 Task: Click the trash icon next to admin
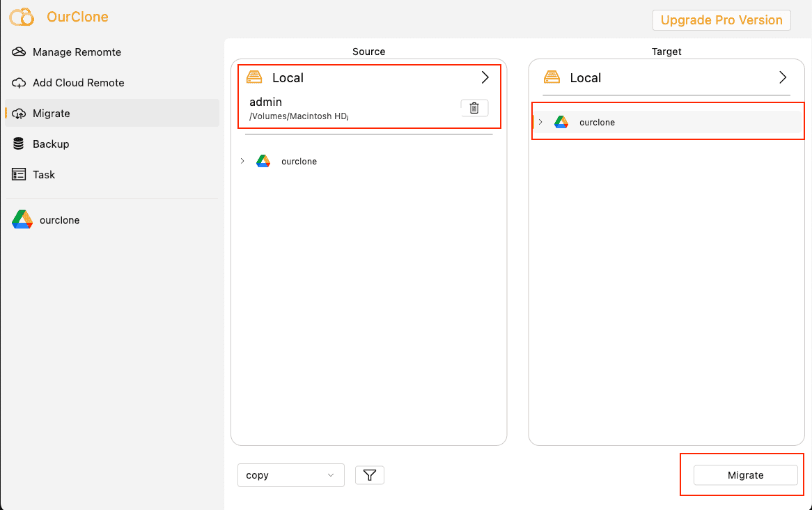click(474, 108)
